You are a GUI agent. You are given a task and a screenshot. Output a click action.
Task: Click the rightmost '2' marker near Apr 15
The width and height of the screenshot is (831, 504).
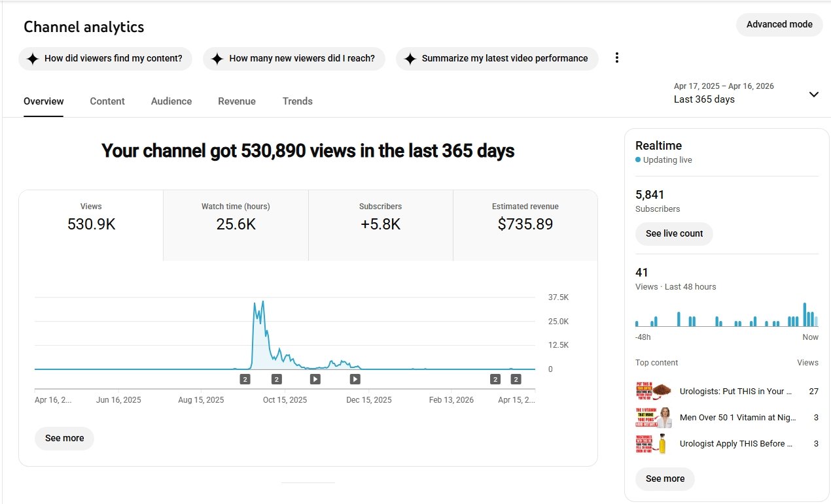click(516, 379)
